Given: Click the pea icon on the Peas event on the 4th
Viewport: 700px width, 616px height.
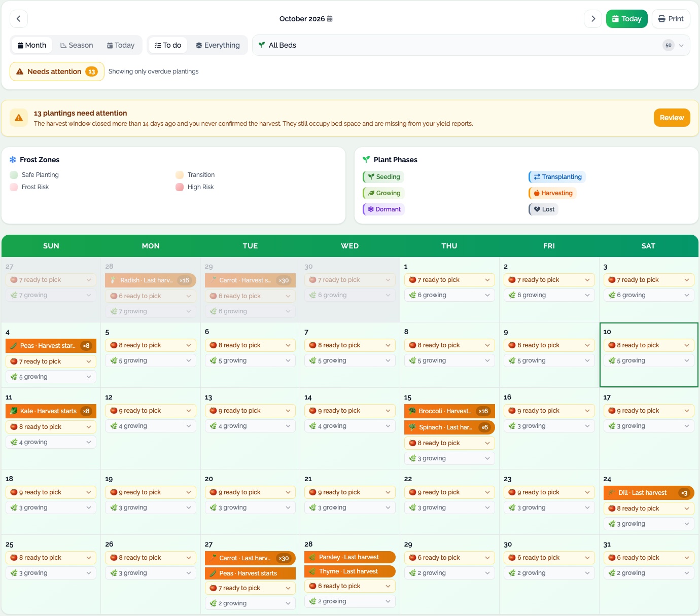Looking at the screenshot, I should pyautogui.click(x=14, y=346).
